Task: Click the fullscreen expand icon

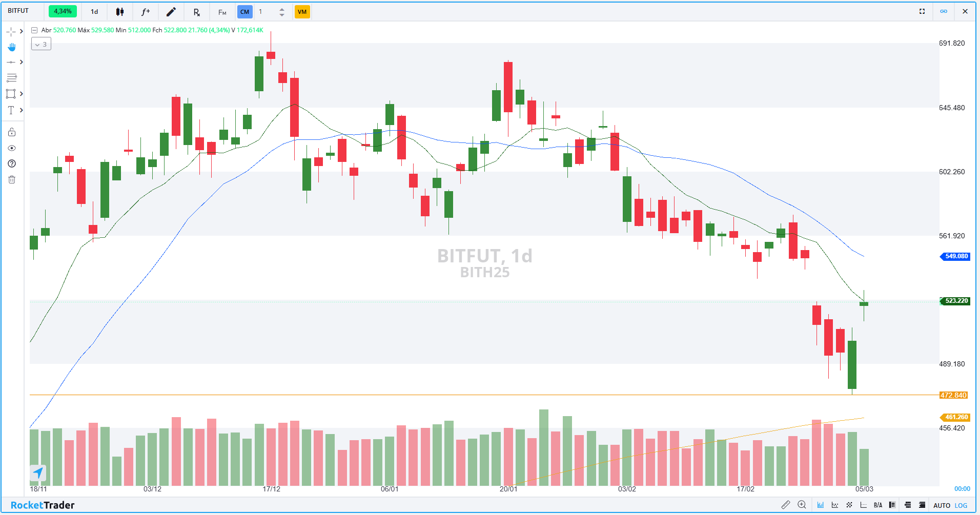Action: [922, 11]
